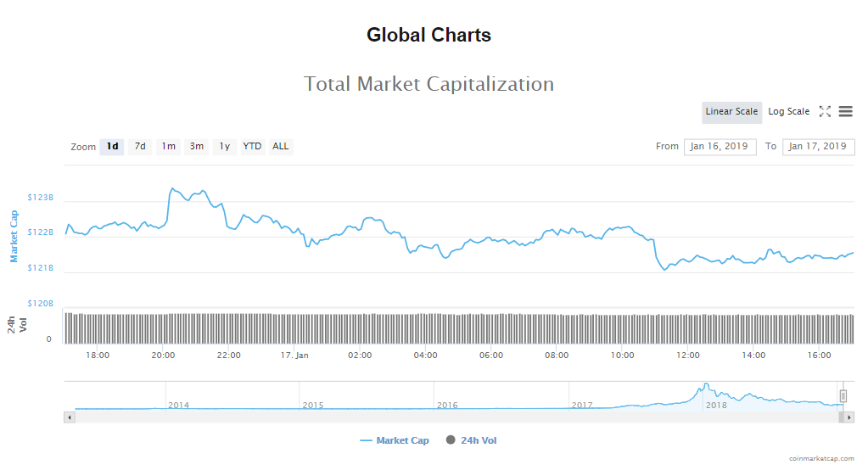
Task: Set zoom to 3m
Action: (197, 147)
